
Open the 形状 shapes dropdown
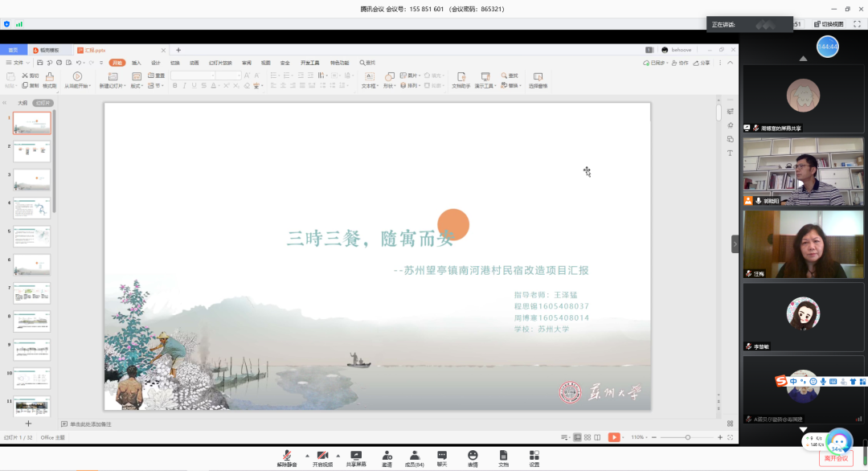(x=389, y=80)
